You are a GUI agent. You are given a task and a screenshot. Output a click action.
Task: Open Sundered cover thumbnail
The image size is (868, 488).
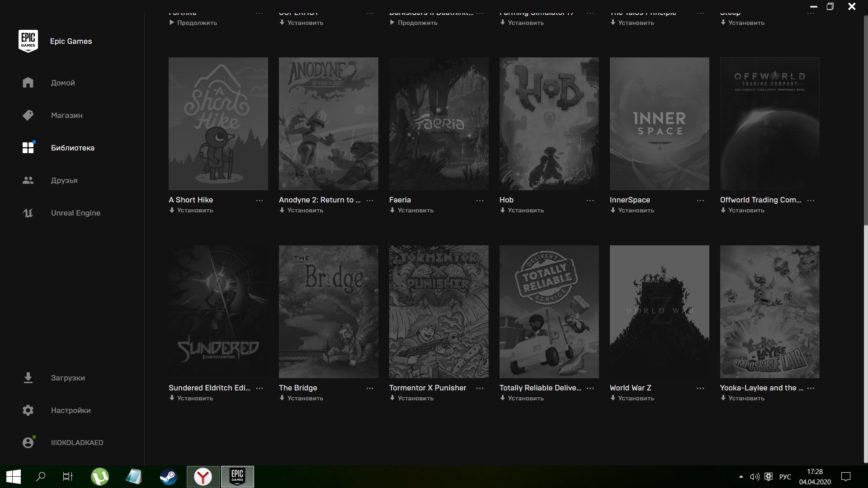coord(218,312)
